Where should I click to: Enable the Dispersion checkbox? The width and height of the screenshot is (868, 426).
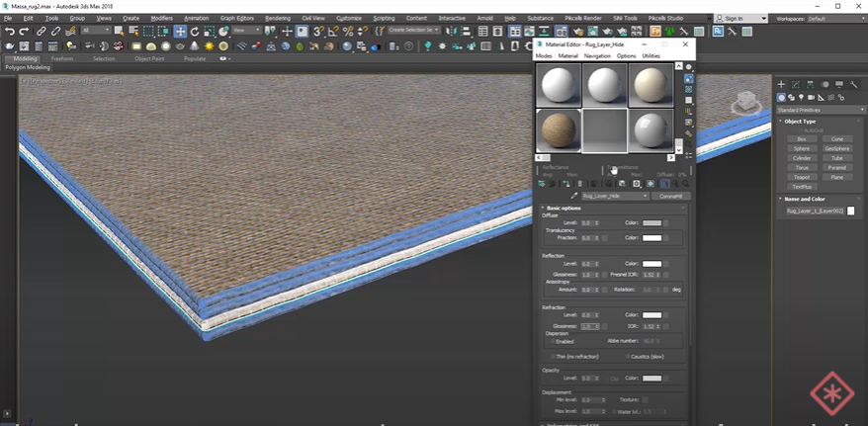click(x=552, y=342)
